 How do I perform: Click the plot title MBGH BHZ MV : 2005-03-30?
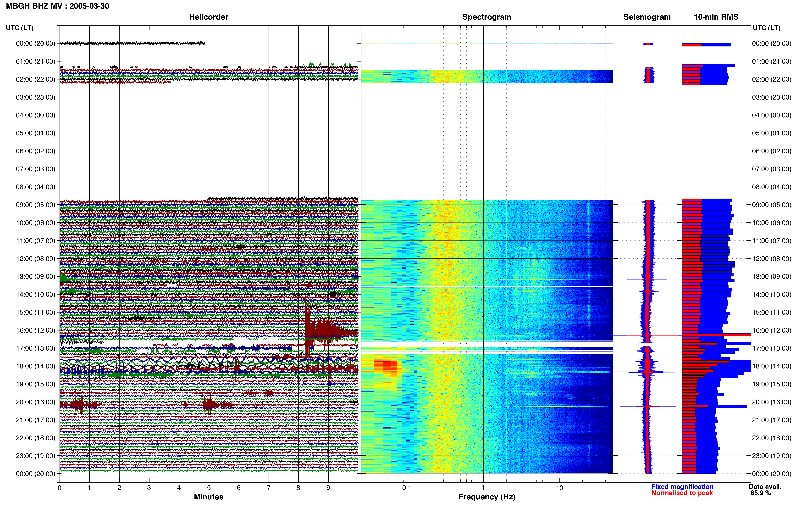pos(57,6)
